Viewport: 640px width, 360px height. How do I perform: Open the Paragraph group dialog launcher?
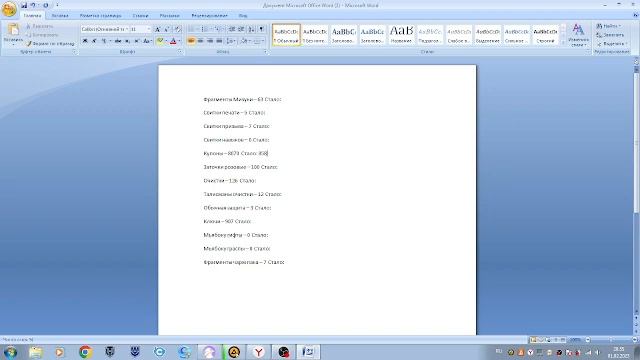pyautogui.click(x=266, y=52)
